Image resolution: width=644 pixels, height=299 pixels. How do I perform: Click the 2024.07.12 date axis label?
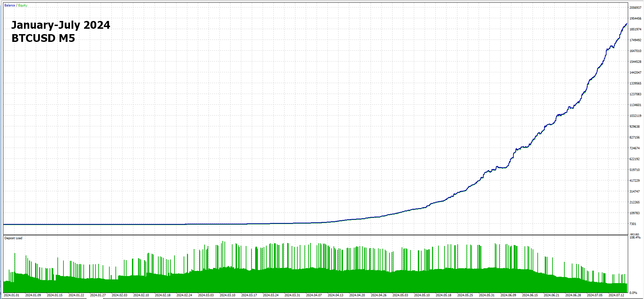[x=616, y=295]
